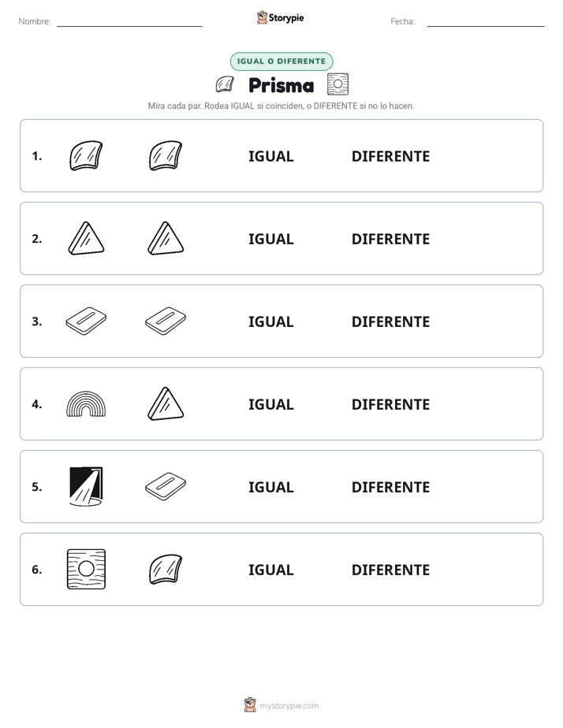Click the rainbow icon in row 4
Viewport: 563px width, 728px height.
pos(86,404)
